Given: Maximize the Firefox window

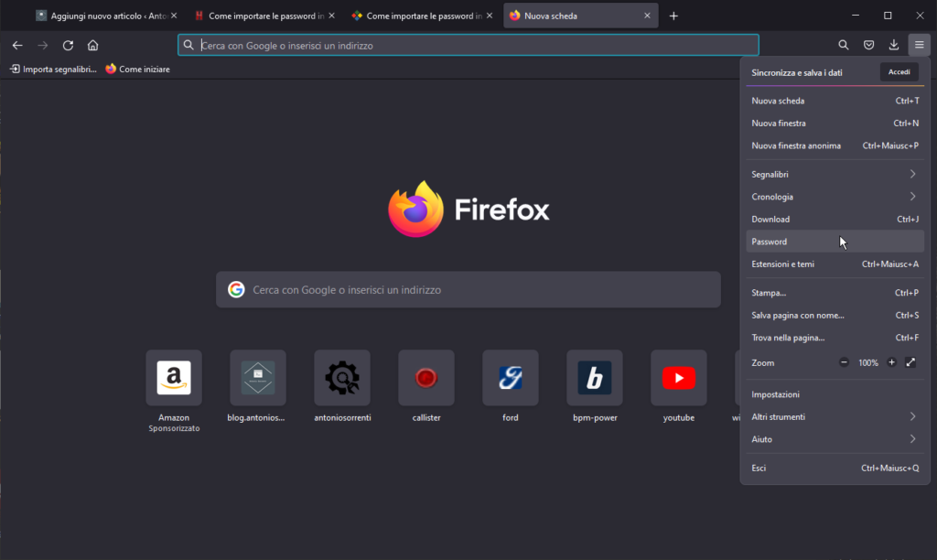Looking at the screenshot, I should coord(888,16).
